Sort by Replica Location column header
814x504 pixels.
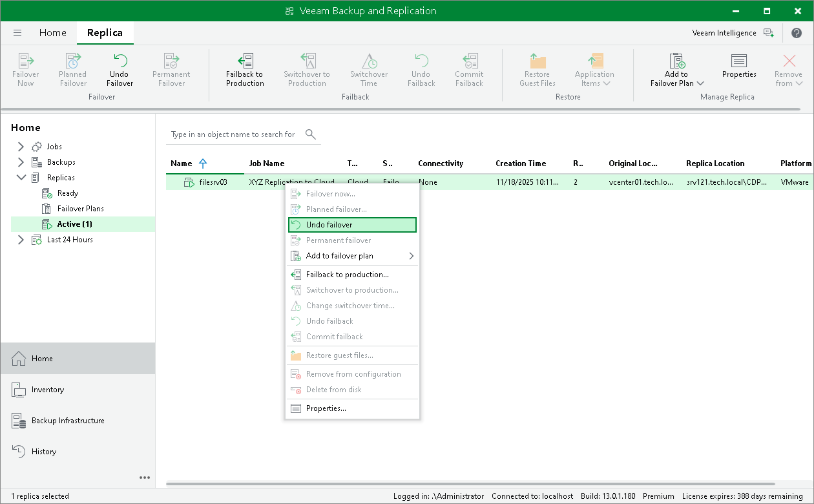point(715,163)
